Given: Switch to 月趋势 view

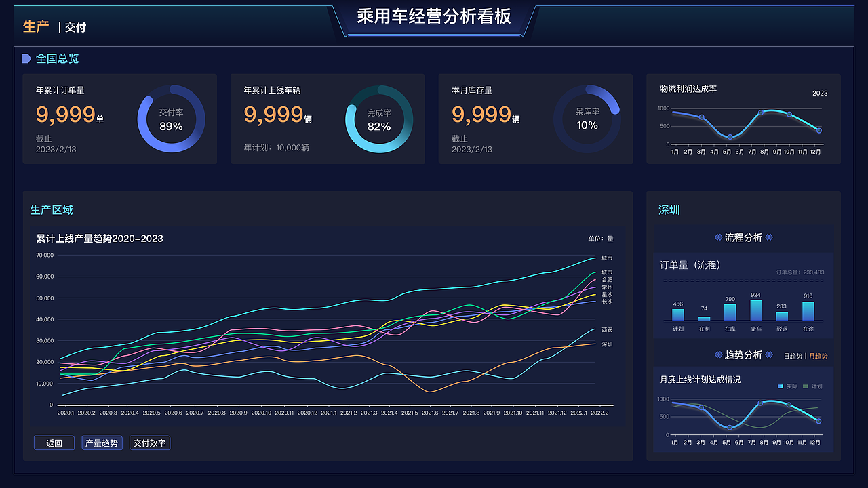Looking at the screenshot, I should (x=820, y=354).
